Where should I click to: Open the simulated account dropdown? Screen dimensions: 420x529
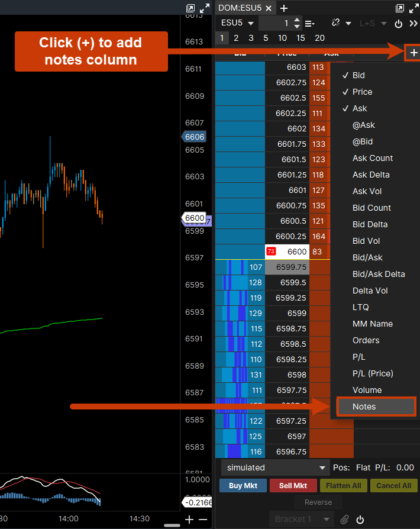point(274,467)
